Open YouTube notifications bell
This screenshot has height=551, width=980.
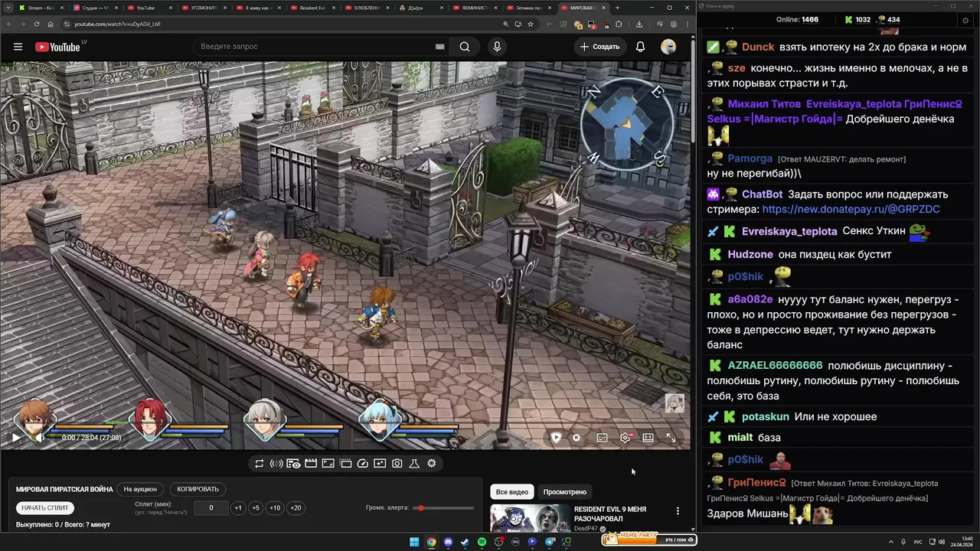640,47
